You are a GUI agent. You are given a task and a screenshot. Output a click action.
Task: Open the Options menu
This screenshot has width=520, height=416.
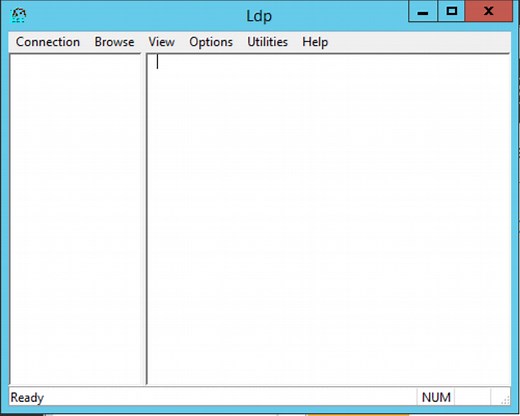point(211,42)
